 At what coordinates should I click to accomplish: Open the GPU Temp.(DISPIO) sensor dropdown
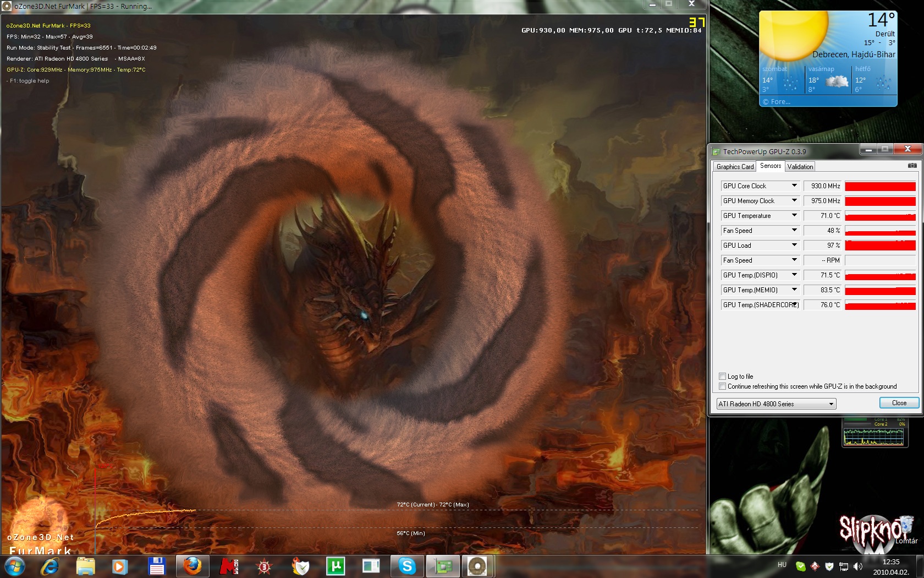[x=794, y=275]
